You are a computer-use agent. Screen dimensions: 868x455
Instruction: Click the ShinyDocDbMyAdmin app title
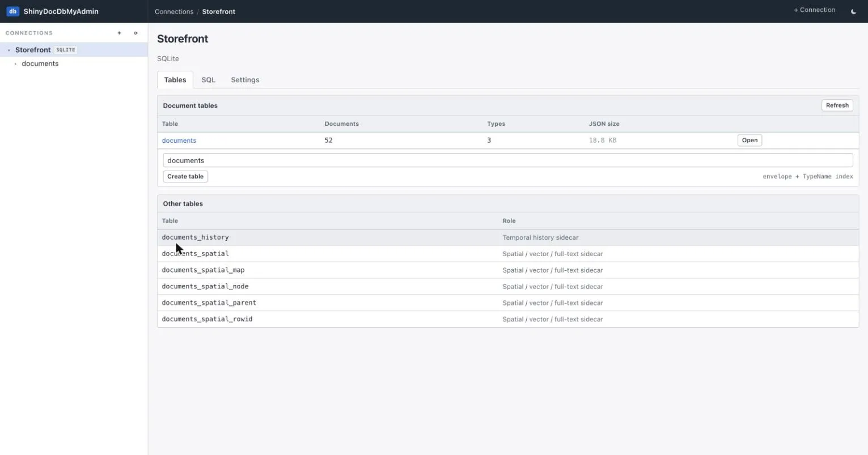(61, 11)
